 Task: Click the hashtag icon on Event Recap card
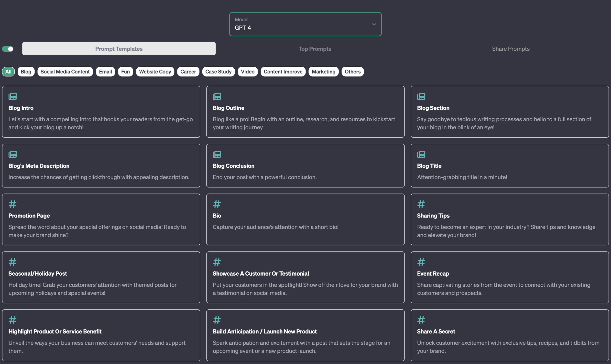(x=421, y=262)
